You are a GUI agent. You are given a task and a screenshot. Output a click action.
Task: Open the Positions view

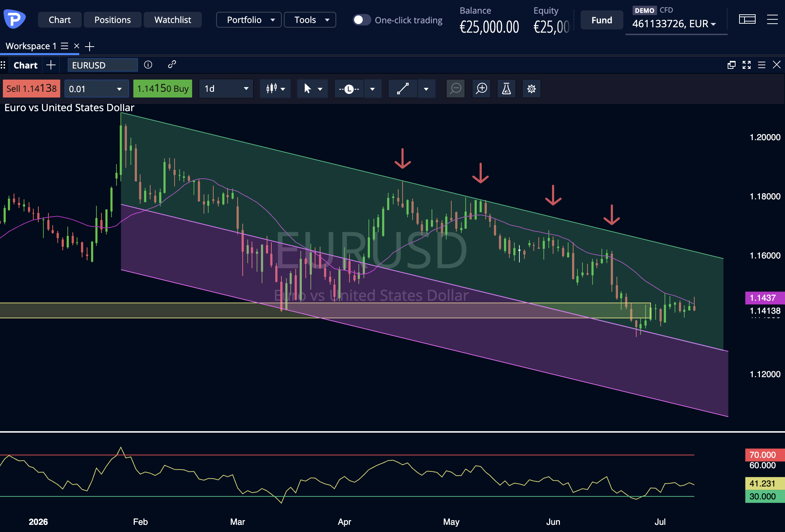tap(113, 20)
